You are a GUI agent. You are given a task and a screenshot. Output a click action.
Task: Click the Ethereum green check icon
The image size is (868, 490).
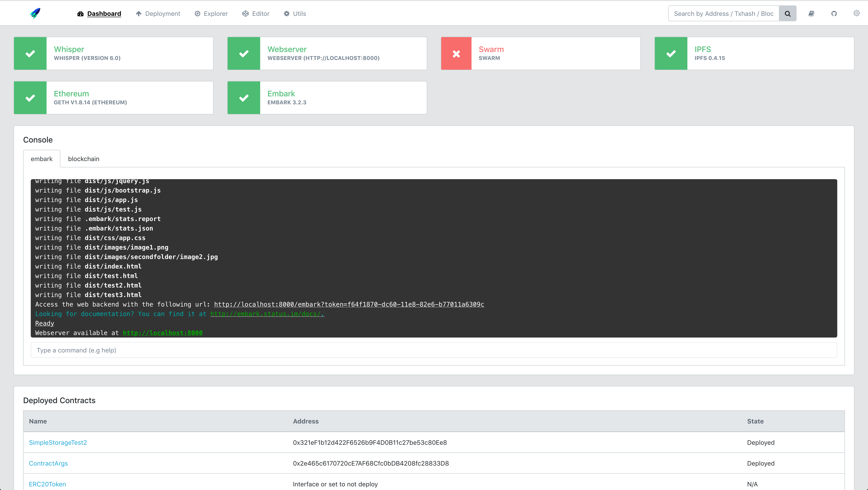[30, 98]
